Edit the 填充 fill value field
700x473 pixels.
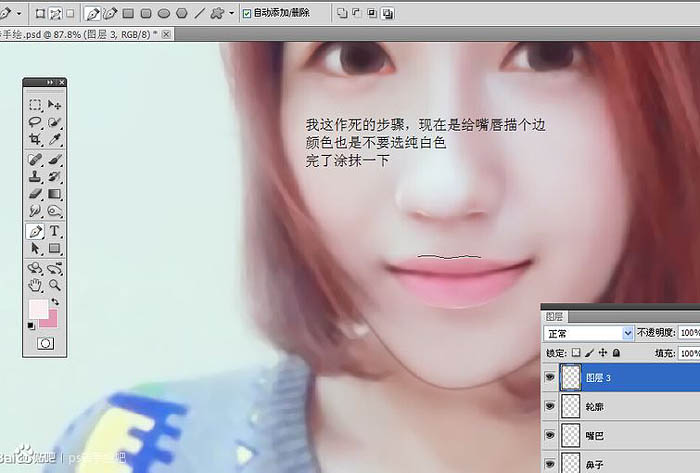coord(689,353)
